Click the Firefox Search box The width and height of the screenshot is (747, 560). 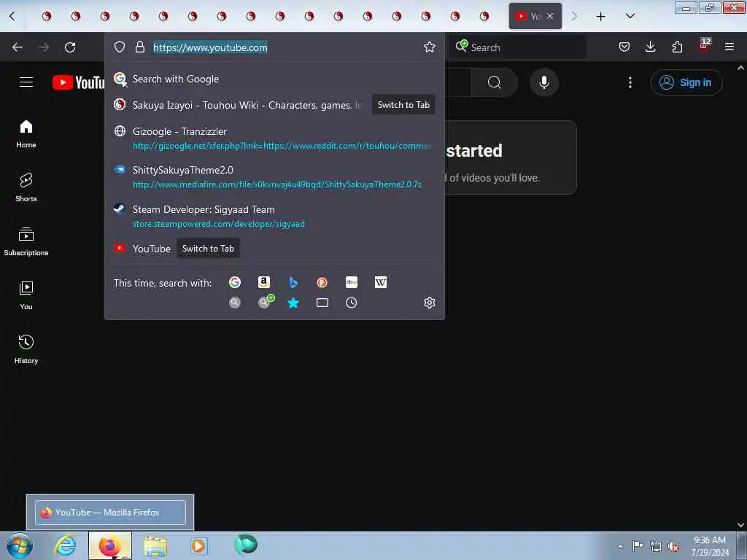click(x=519, y=47)
